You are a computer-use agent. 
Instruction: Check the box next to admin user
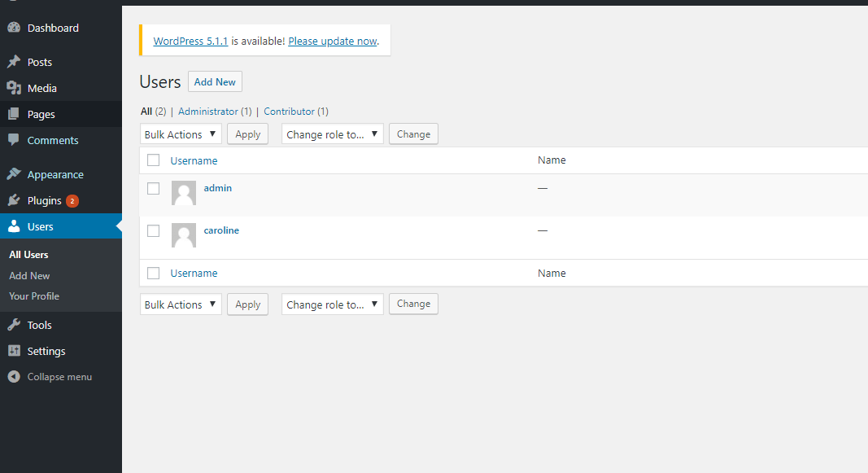tap(153, 188)
